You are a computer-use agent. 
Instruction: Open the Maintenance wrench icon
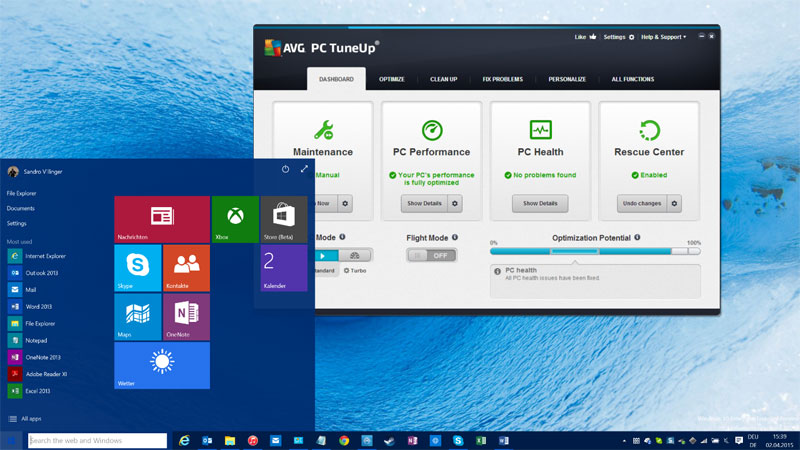coord(323,130)
